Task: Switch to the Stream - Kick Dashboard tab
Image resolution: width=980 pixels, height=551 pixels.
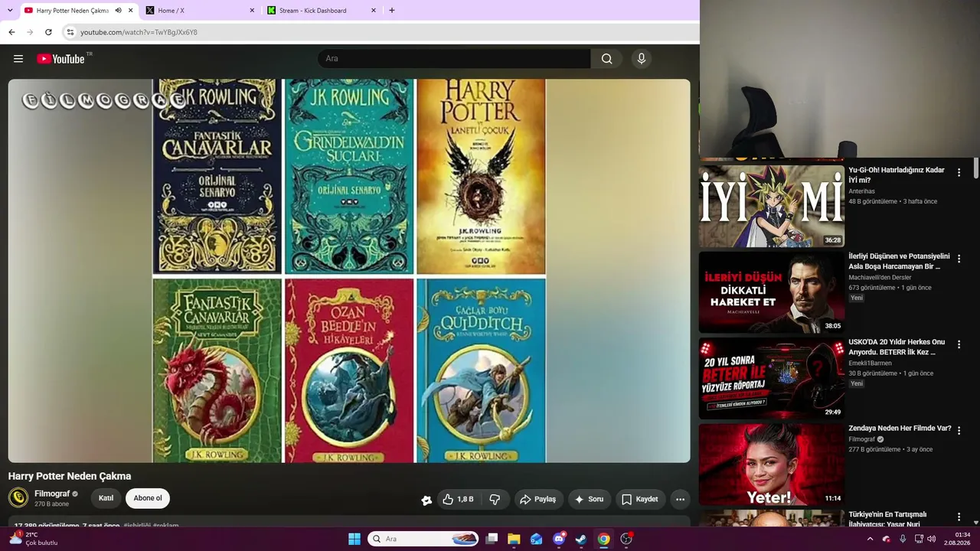Action: (322, 11)
